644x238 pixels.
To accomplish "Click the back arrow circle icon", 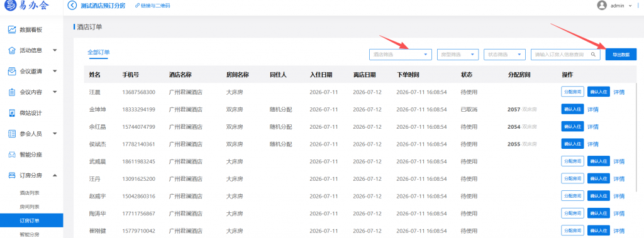I will [x=72, y=6].
